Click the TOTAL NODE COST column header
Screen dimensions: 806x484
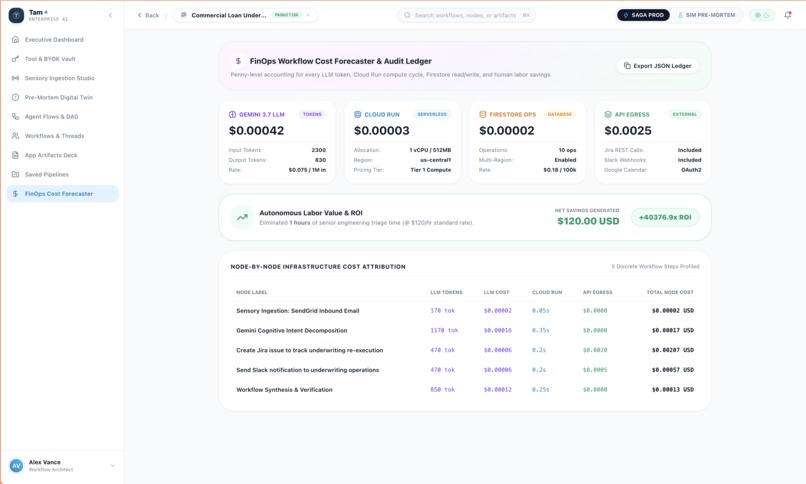(x=670, y=292)
